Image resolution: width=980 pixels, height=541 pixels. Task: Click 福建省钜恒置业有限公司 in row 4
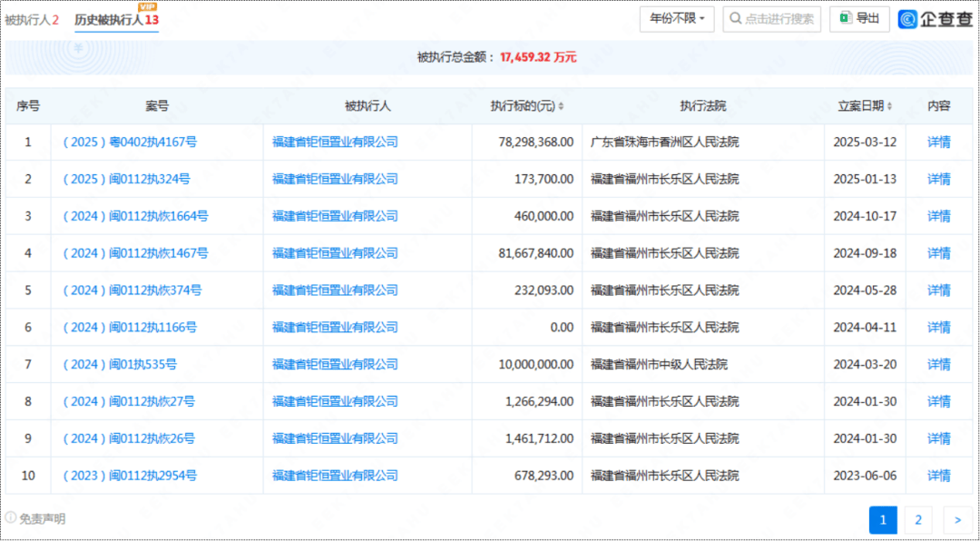coord(335,253)
